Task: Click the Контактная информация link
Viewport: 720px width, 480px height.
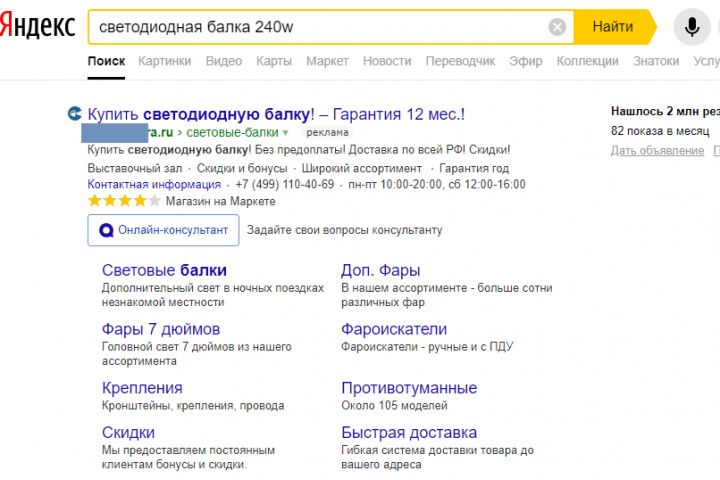Action: [154, 185]
